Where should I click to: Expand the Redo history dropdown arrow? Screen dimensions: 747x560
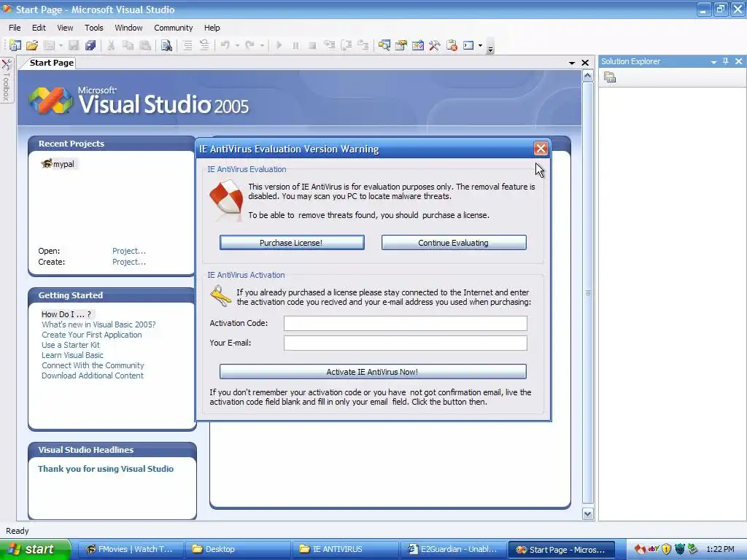262,46
